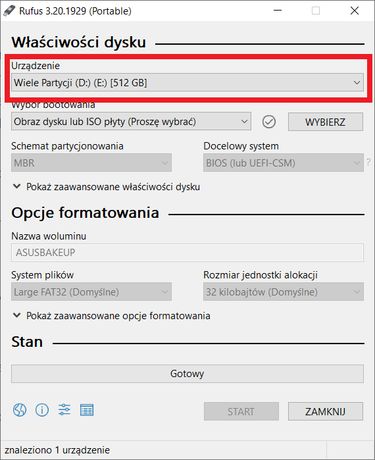The height and width of the screenshot is (460, 375).
Task: Open the Wybór bootowania dropdown
Action: (131, 122)
